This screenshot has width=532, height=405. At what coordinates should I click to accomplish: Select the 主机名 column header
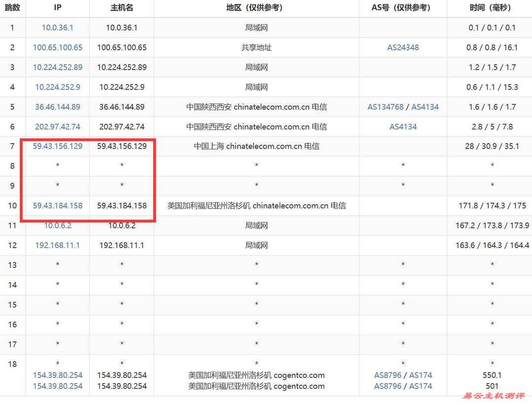click(x=121, y=8)
